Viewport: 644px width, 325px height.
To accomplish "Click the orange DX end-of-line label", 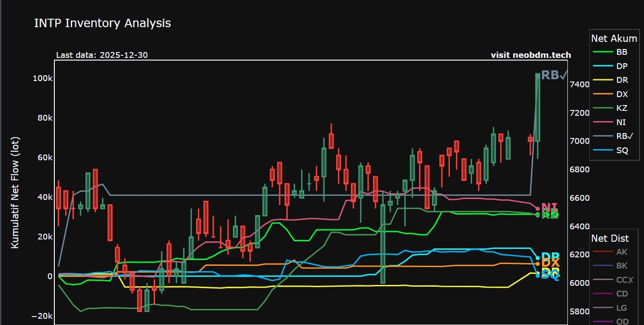I will [x=550, y=263].
